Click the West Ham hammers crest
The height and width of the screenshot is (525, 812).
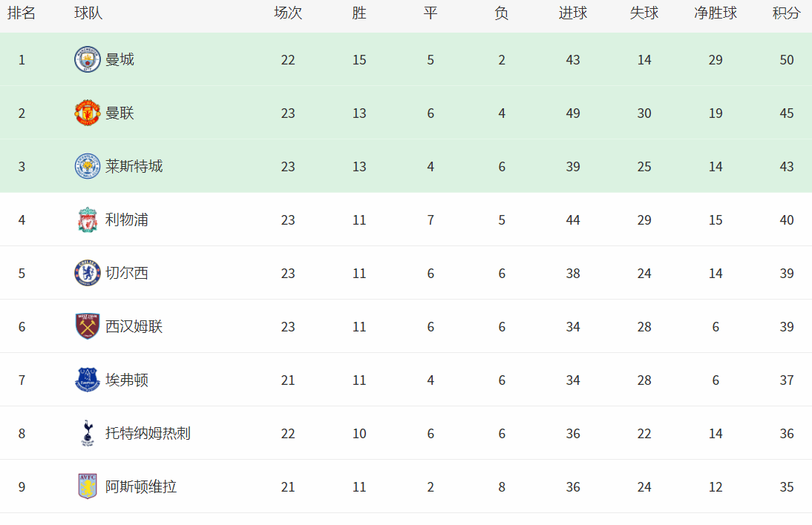coord(88,326)
